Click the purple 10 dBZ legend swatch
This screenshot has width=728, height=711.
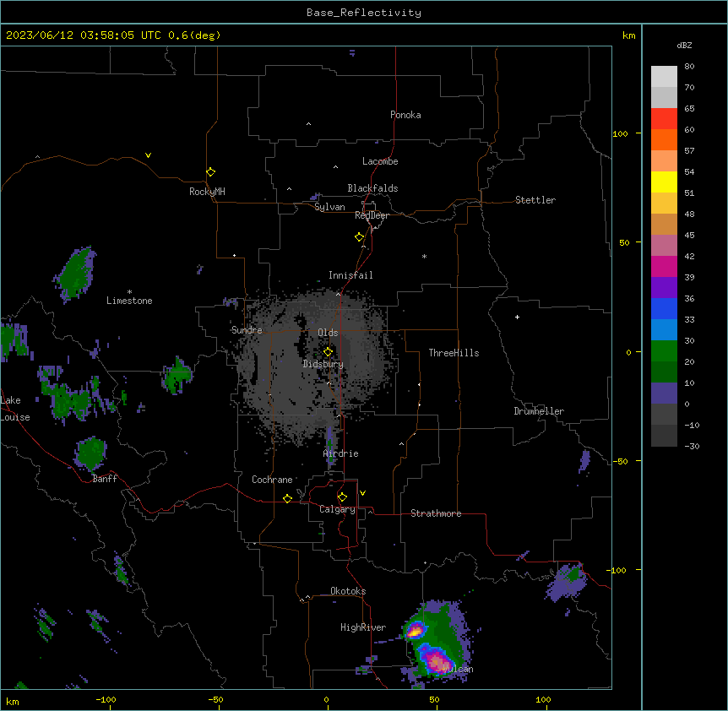point(664,393)
